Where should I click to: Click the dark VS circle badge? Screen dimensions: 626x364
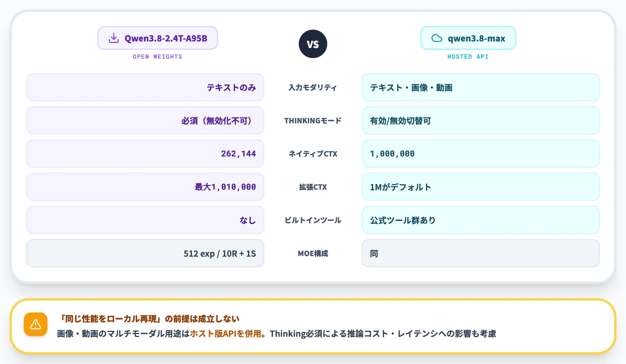[x=313, y=44]
